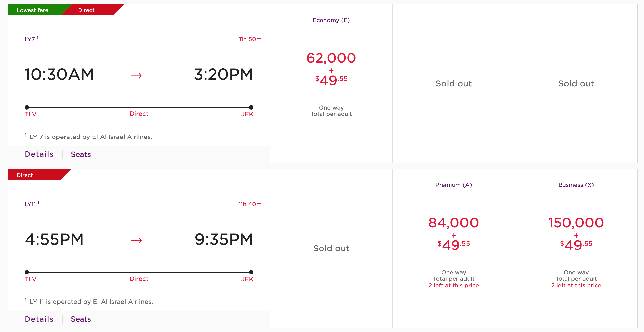Open Details for flight LY11
Screen dimensions: 644x332
point(39,319)
